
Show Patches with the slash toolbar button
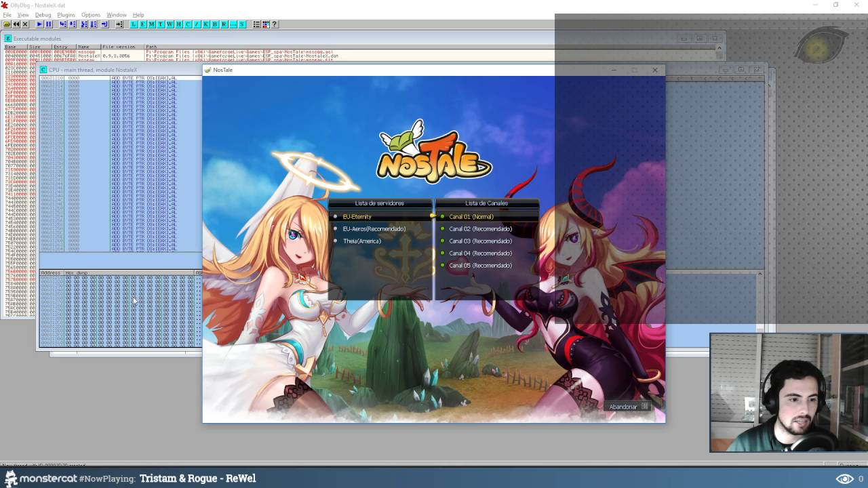(x=197, y=24)
